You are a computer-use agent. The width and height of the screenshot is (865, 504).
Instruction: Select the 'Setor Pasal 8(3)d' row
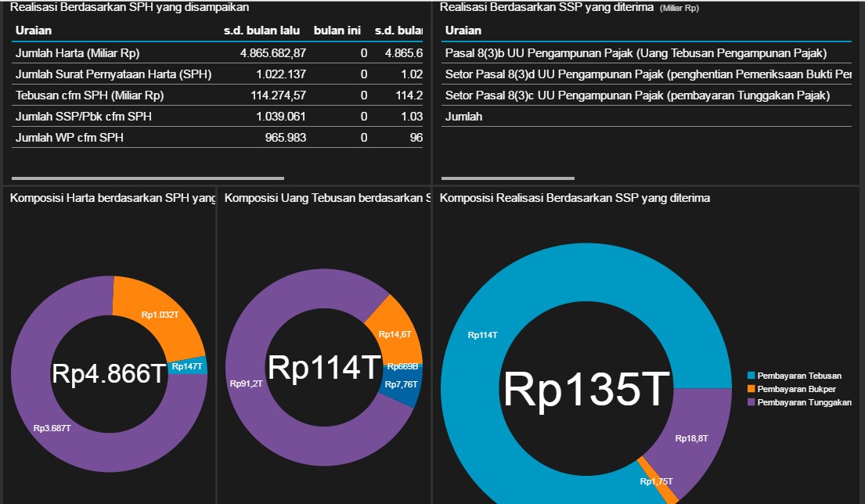pyautogui.click(x=647, y=74)
